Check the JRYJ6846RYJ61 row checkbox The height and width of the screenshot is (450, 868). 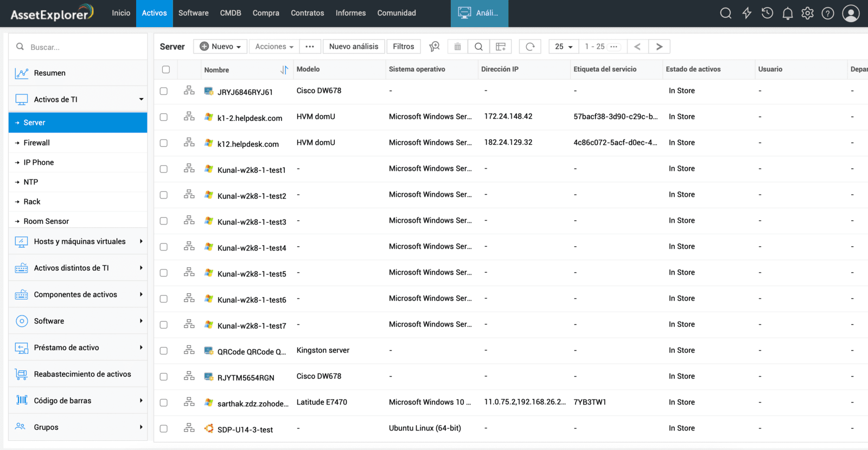click(164, 91)
